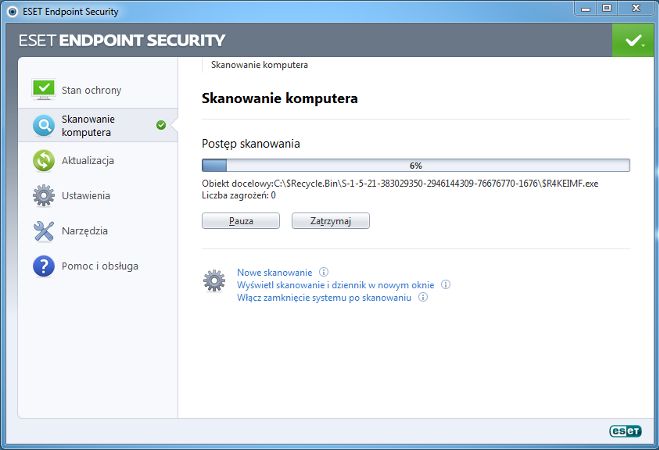Screen dimensions: 659x450
Task: Click the Skanowanie komputera page heading
Action: (x=279, y=98)
